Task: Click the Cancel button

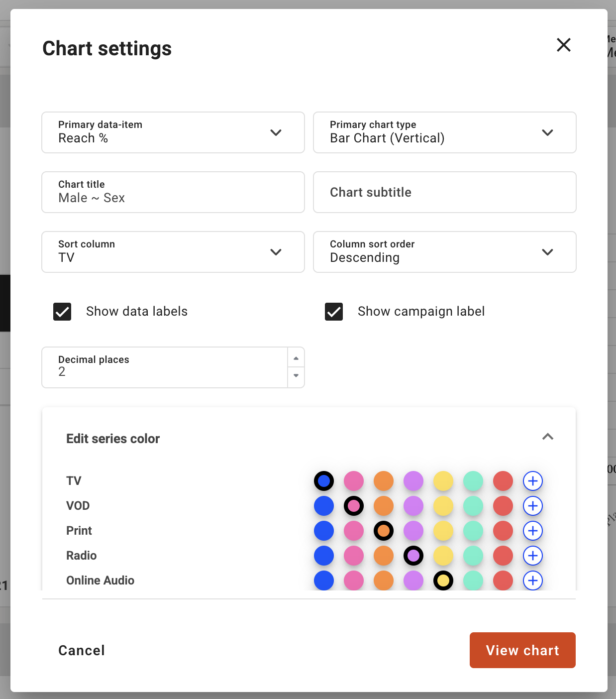Action: point(82,650)
